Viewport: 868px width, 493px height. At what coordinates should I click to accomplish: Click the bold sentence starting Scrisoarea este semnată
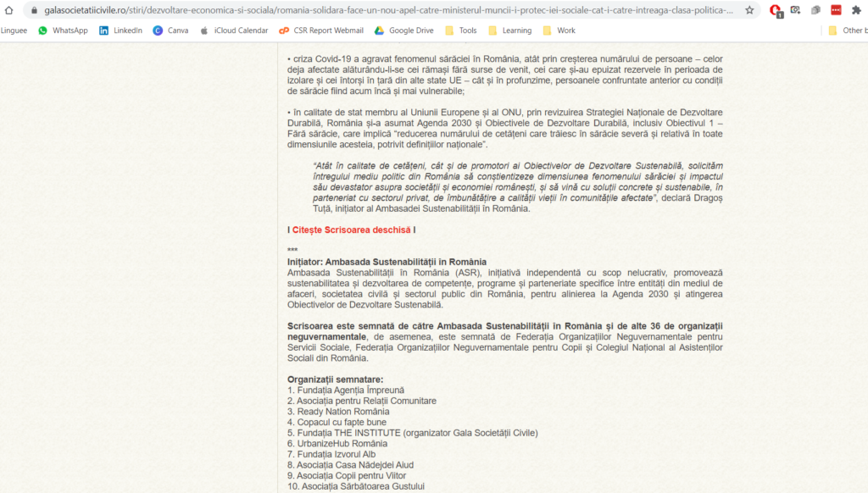point(505,331)
